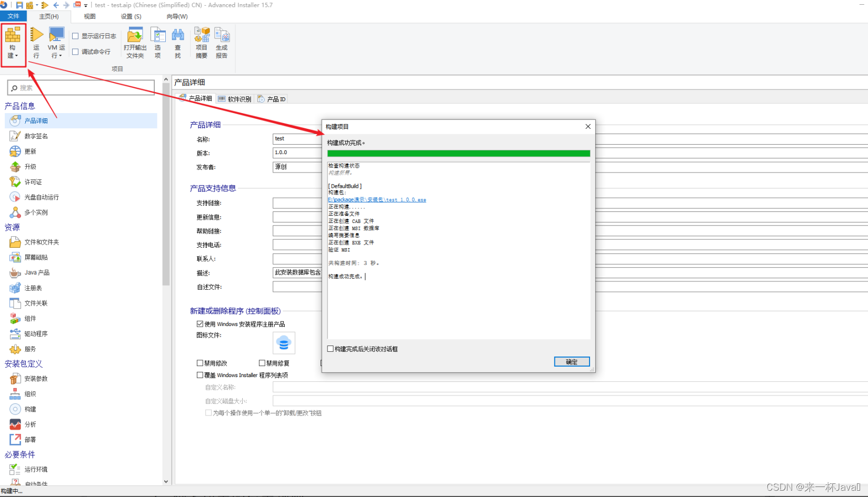
Task: Open the dropdown arrow under the VM 运行 label
Action: click(x=61, y=56)
